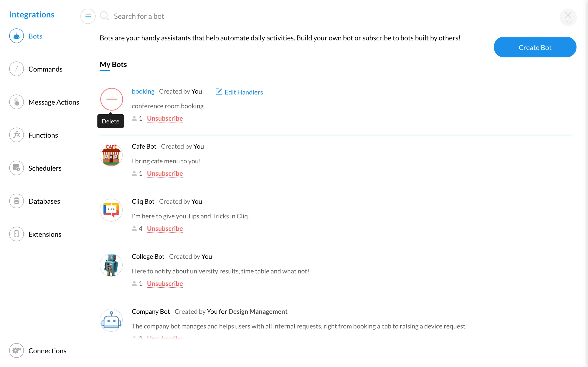Viewport: 588px width, 367px height.
Task: Select the Extensions icon
Action: (17, 234)
